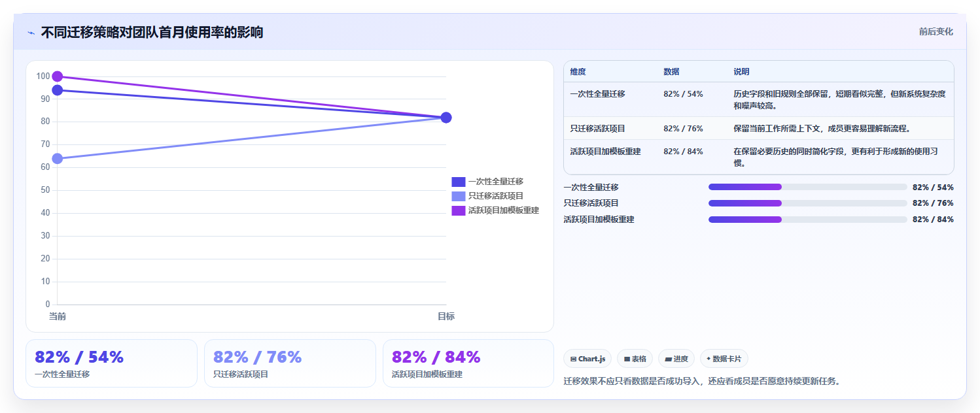Click the 82% / 84% value after its progress bar
980x413 pixels.
(933, 220)
